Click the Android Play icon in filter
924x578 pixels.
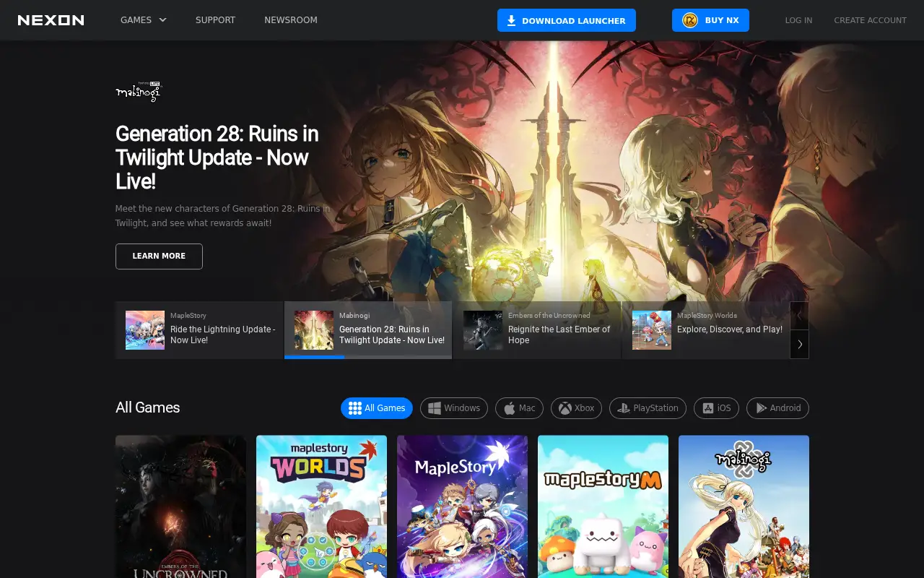pyautogui.click(x=761, y=408)
